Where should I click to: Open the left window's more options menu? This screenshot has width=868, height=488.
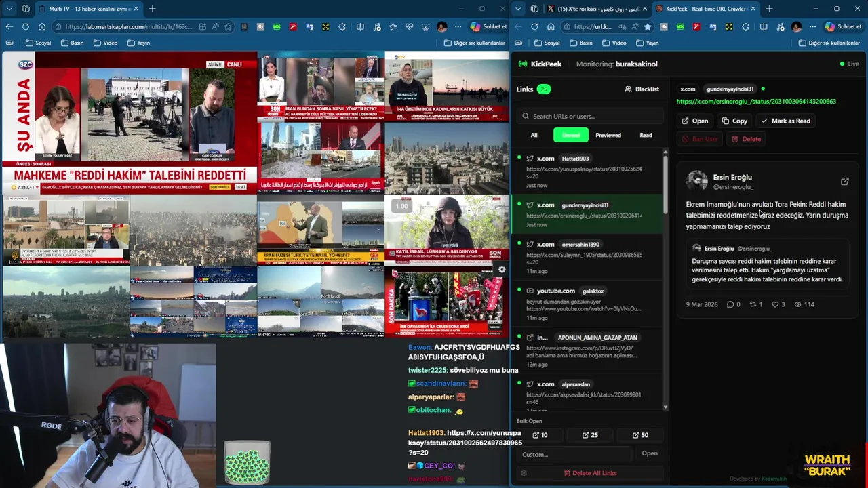pos(458,26)
